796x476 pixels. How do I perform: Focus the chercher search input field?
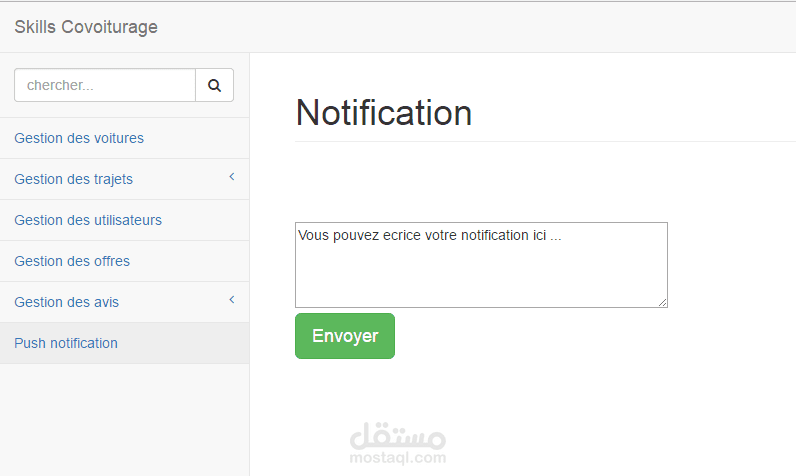[x=105, y=86]
